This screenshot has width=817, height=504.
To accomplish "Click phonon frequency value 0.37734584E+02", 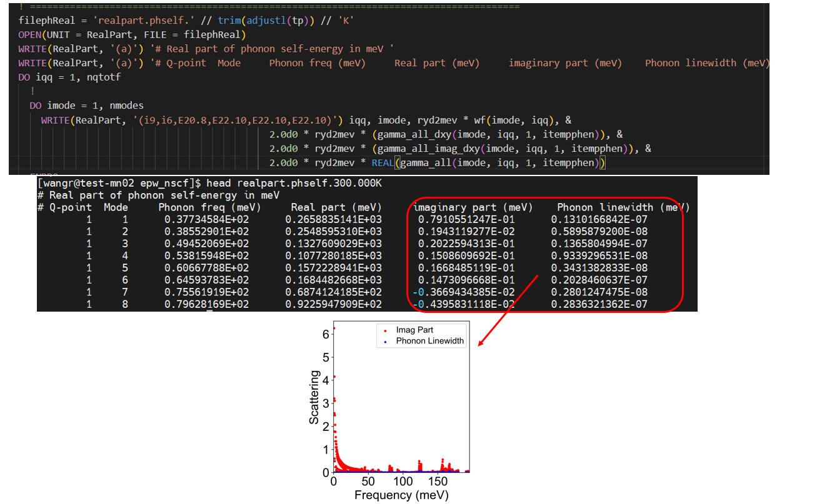I will [207, 220].
